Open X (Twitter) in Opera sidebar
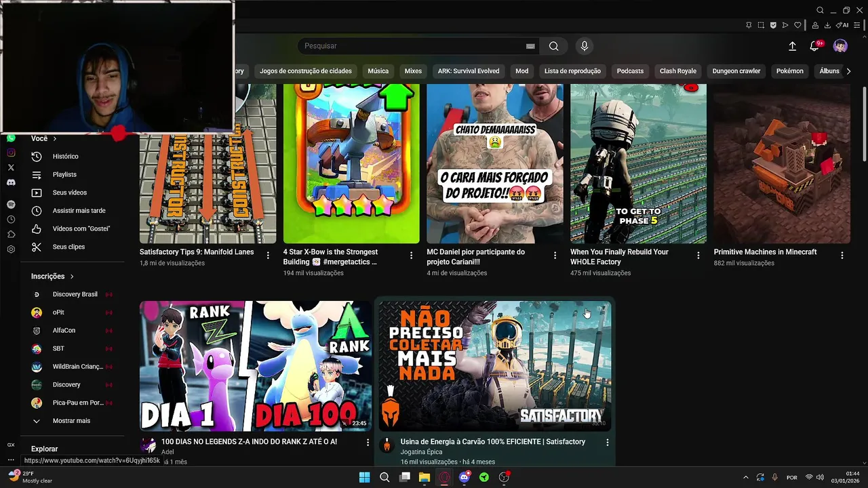Image resolution: width=868 pixels, height=488 pixels. pyautogui.click(x=11, y=167)
